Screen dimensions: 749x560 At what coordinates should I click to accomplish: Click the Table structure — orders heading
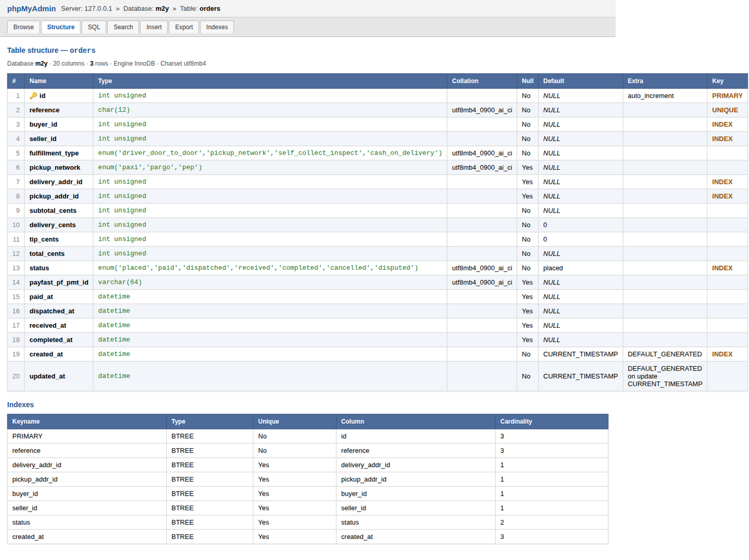51,51
